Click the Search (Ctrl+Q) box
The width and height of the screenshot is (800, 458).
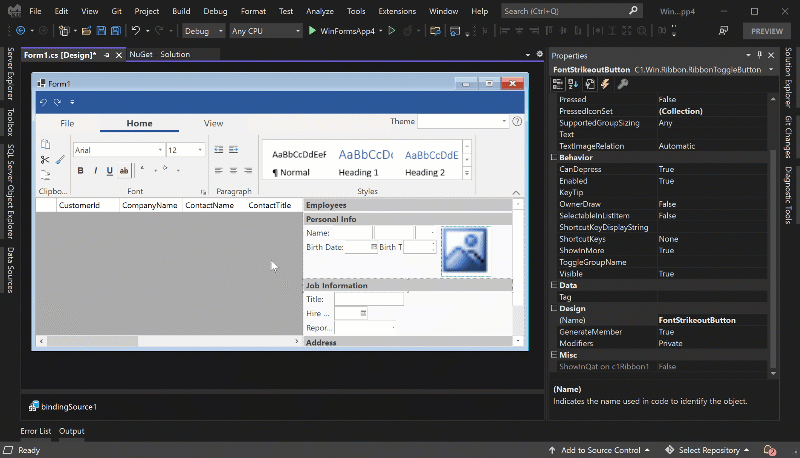[x=570, y=11]
